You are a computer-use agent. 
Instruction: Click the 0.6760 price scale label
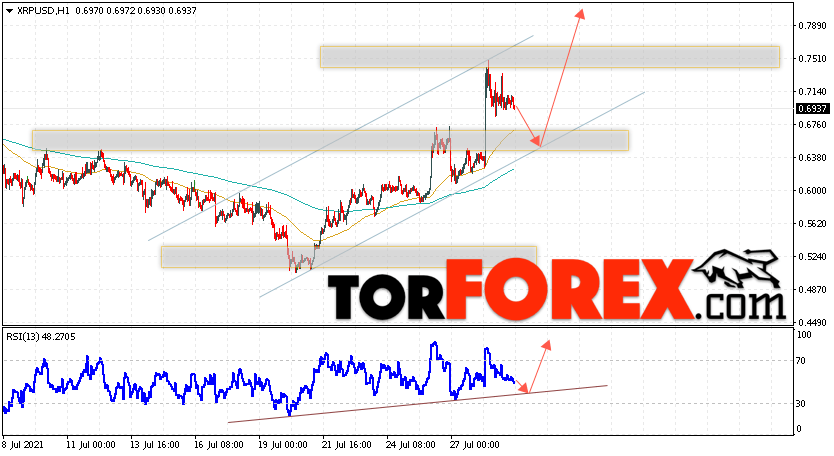click(x=813, y=125)
